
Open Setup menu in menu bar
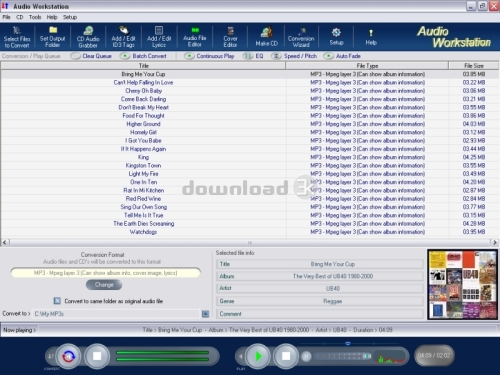(70, 17)
